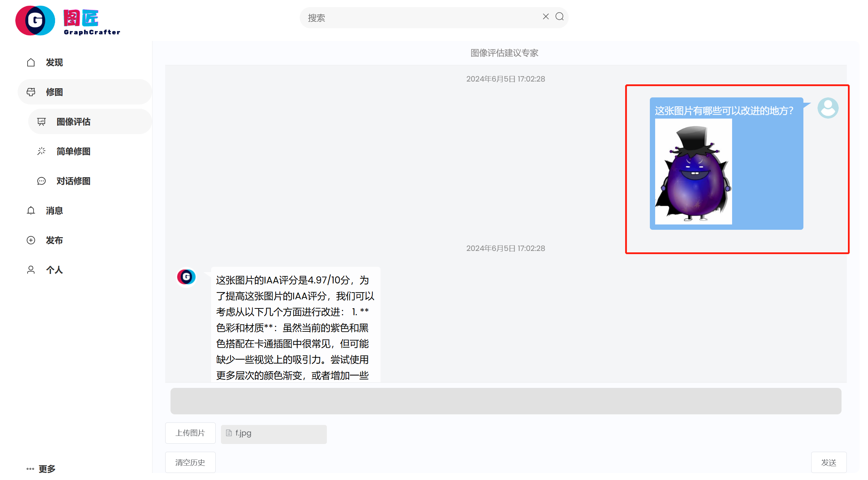Image resolution: width=868 pixels, height=480 pixels.
Task: Click the assistant G avatar icon
Action: click(186, 277)
